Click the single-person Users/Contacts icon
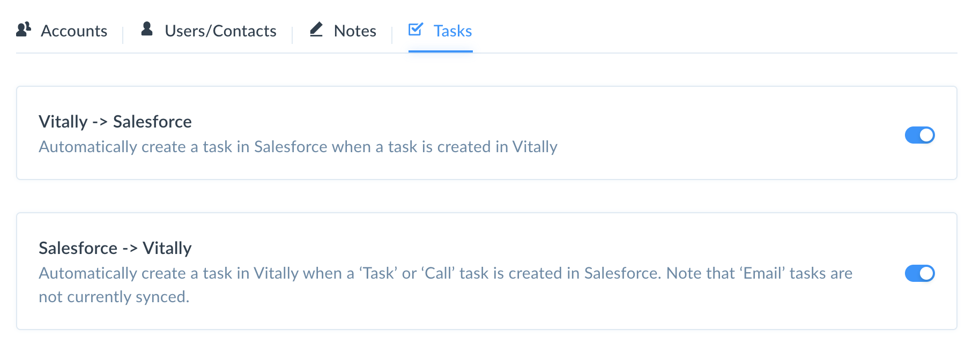 (x=147, y=29)
